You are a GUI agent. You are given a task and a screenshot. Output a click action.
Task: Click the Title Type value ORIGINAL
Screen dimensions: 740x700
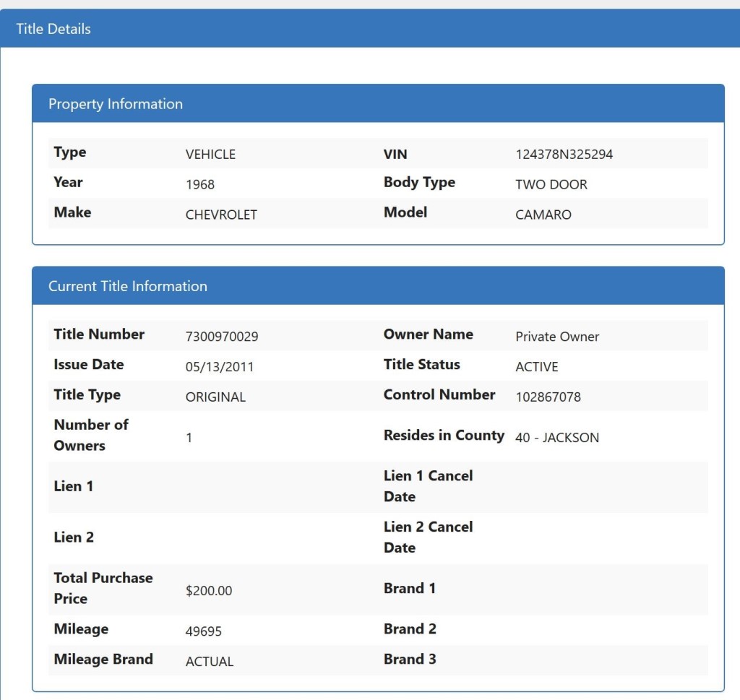(x=215, y=397)
